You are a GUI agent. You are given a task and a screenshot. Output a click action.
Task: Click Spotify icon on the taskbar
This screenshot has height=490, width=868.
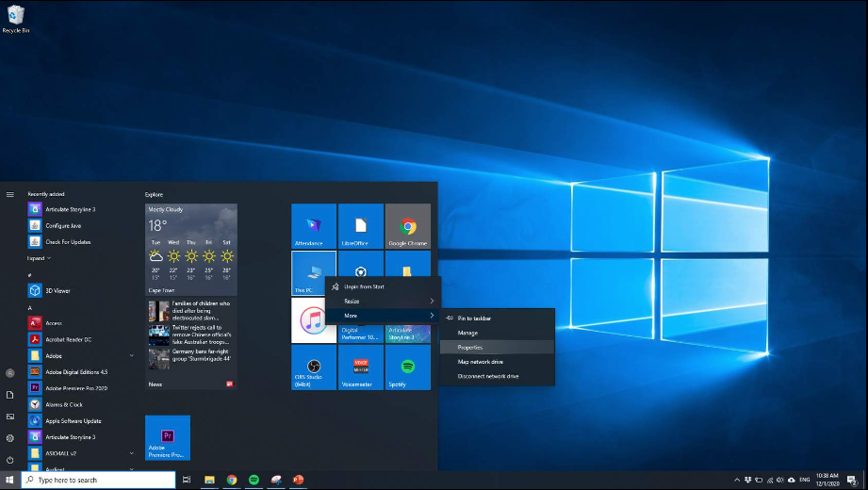pos(254,480)
